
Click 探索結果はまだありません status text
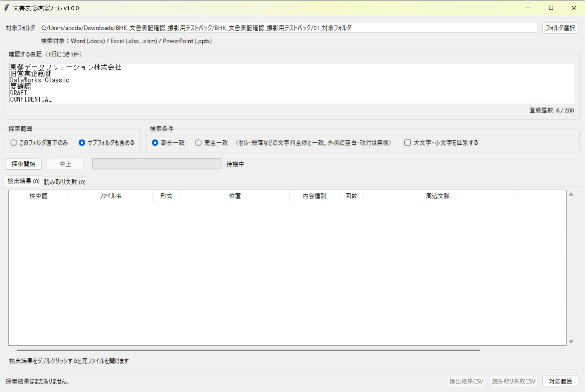coord(37,381)
